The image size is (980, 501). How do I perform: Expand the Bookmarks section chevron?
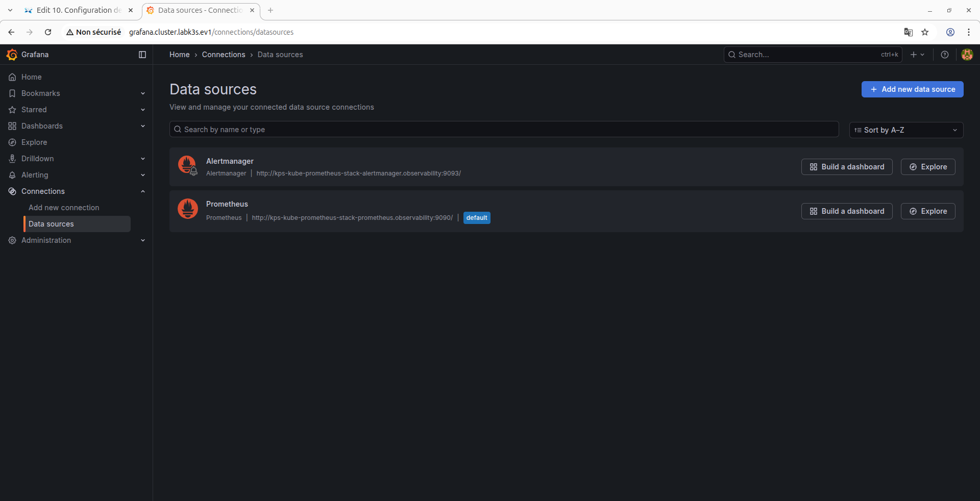[143, 93]
